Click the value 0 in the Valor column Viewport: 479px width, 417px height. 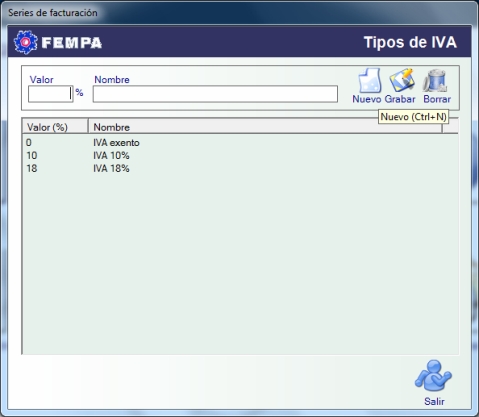coord(29,143)
